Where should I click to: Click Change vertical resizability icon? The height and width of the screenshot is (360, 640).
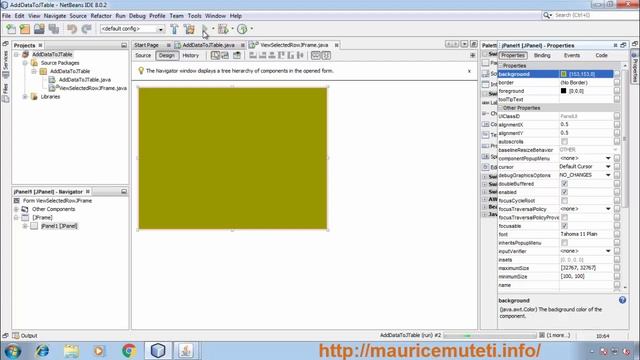(x=326, y=56)
